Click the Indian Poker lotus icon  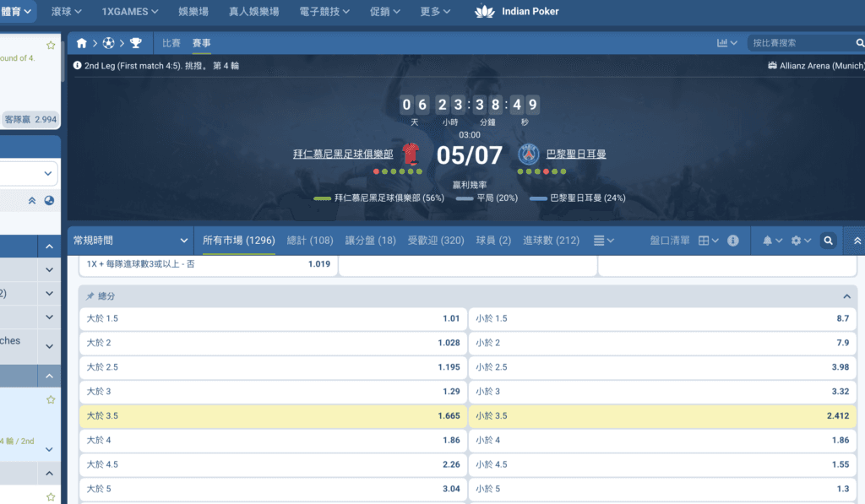[484, 12]
